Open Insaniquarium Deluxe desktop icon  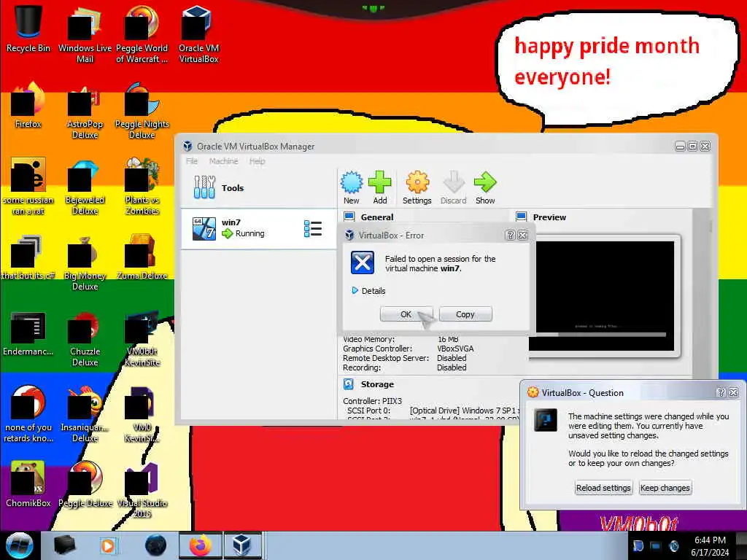click(85, 414)
